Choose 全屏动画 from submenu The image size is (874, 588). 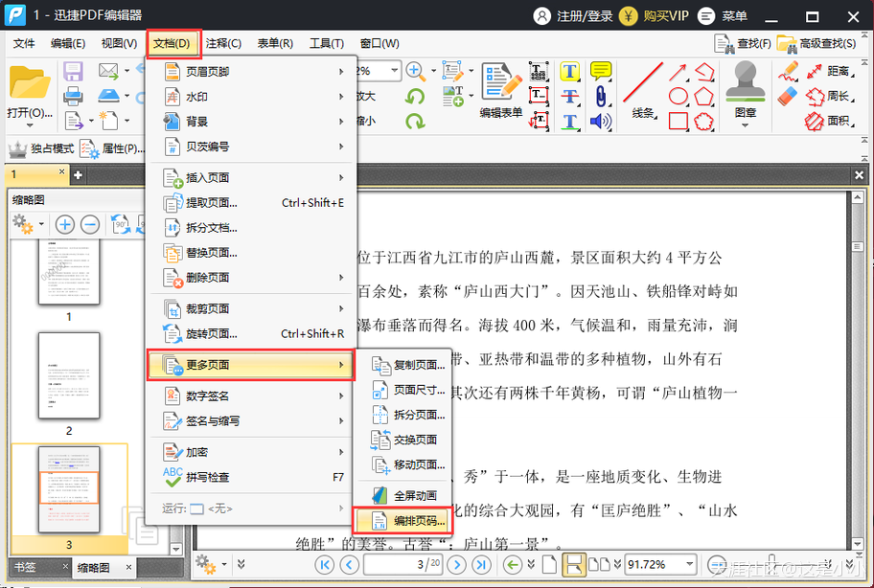(402, 495)
